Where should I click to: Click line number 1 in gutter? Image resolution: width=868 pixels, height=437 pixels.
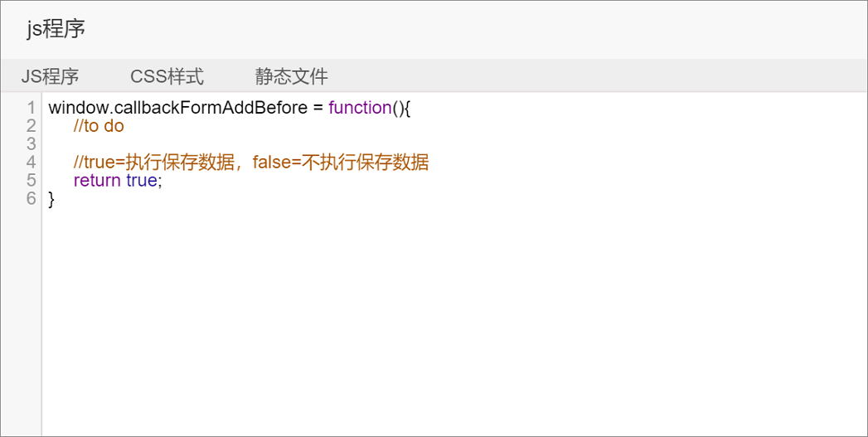click(31, 108)
